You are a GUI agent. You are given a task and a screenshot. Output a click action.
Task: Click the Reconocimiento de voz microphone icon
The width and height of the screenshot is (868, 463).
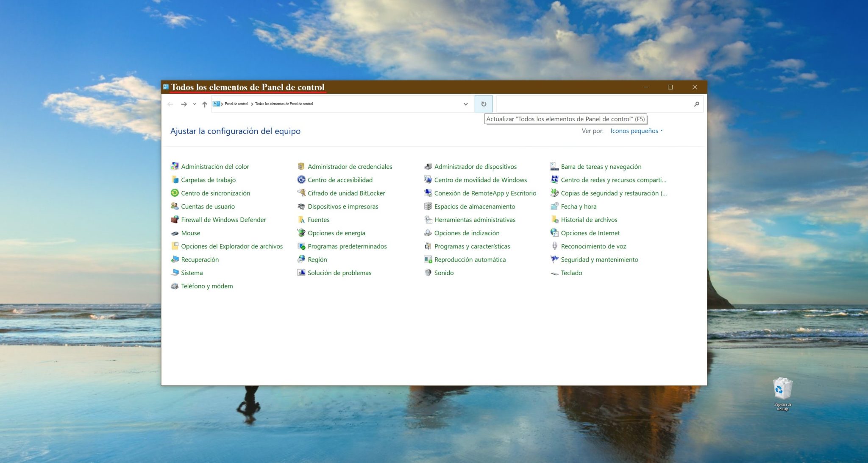[x=554, y=246]
